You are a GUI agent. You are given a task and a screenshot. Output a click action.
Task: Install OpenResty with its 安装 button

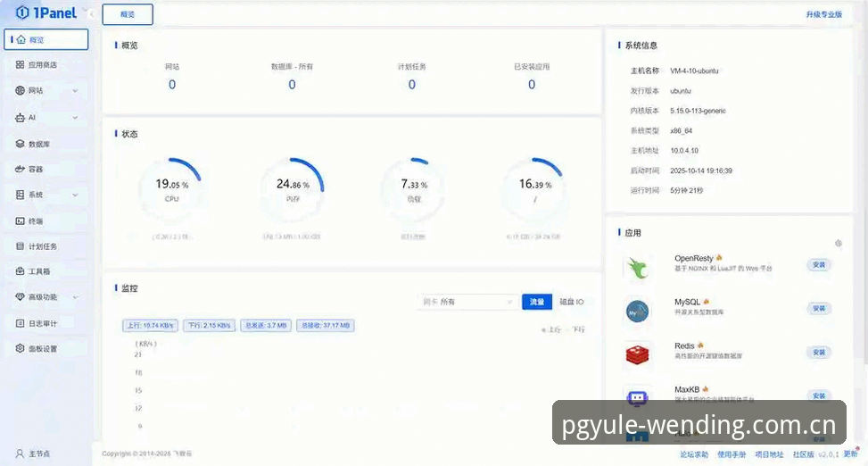pos(819,265)
